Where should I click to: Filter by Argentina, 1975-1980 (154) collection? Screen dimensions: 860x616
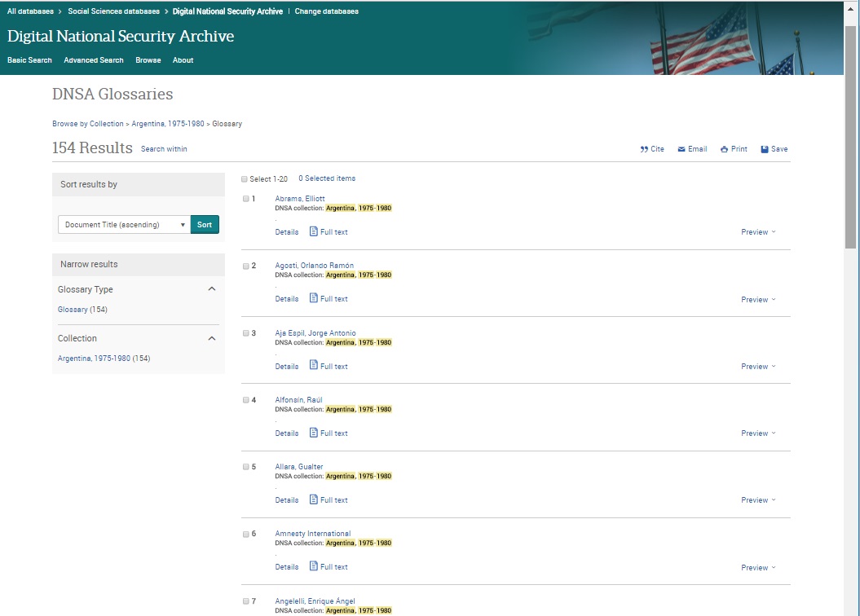94,358
